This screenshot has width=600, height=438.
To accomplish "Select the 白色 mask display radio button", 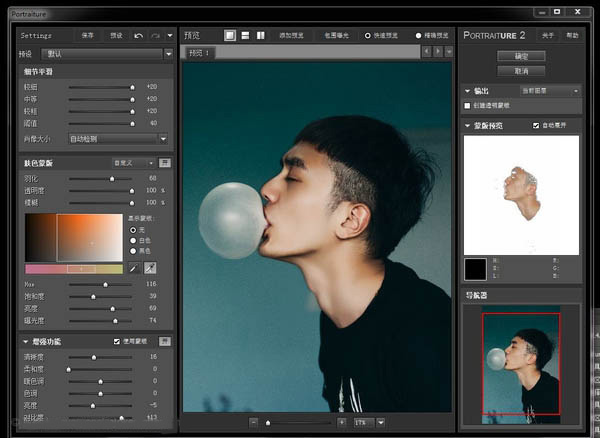I will (134, 240).
